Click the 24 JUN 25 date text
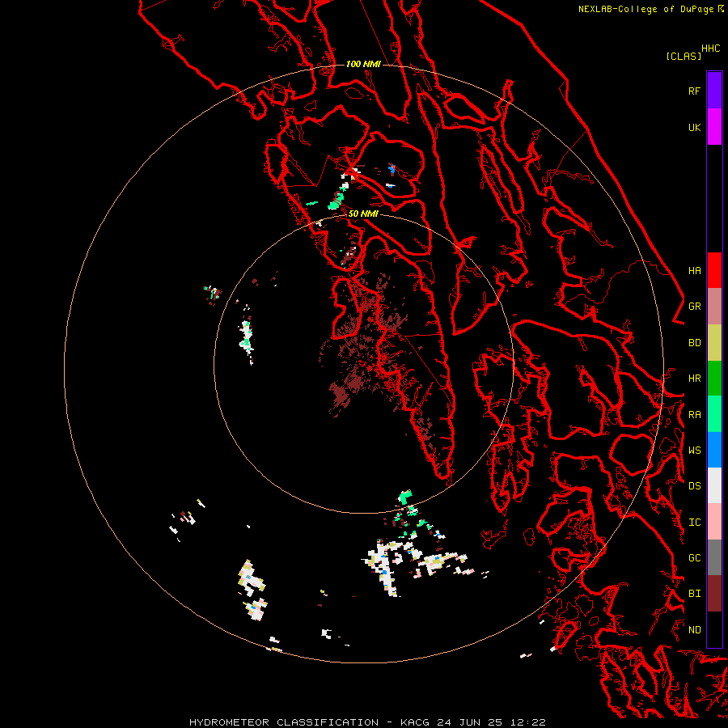The width and height of the screenshot is (728, 728). [469, 722]
